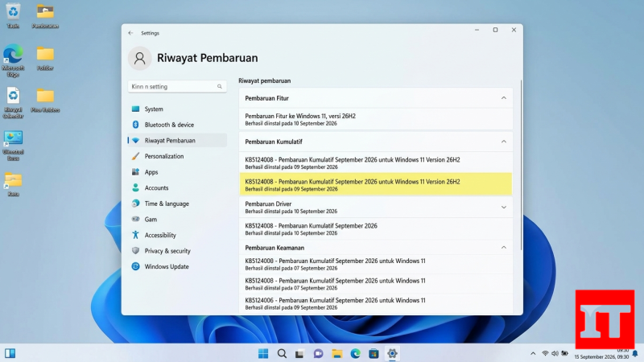Select Bluetooth & device in the sidebar
The image size is (644, 362).
coord(177,125)
